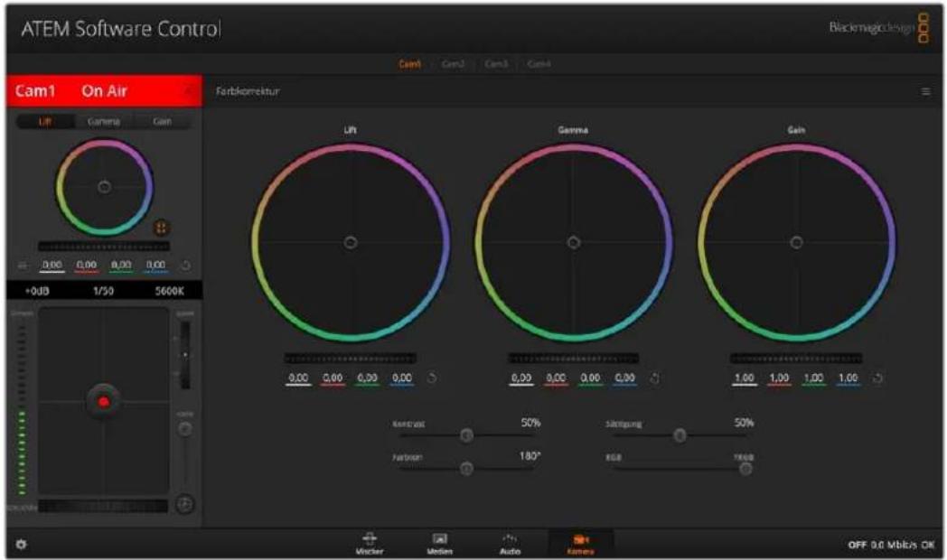Click the 5600K white balance value

[x=169, y=291]
